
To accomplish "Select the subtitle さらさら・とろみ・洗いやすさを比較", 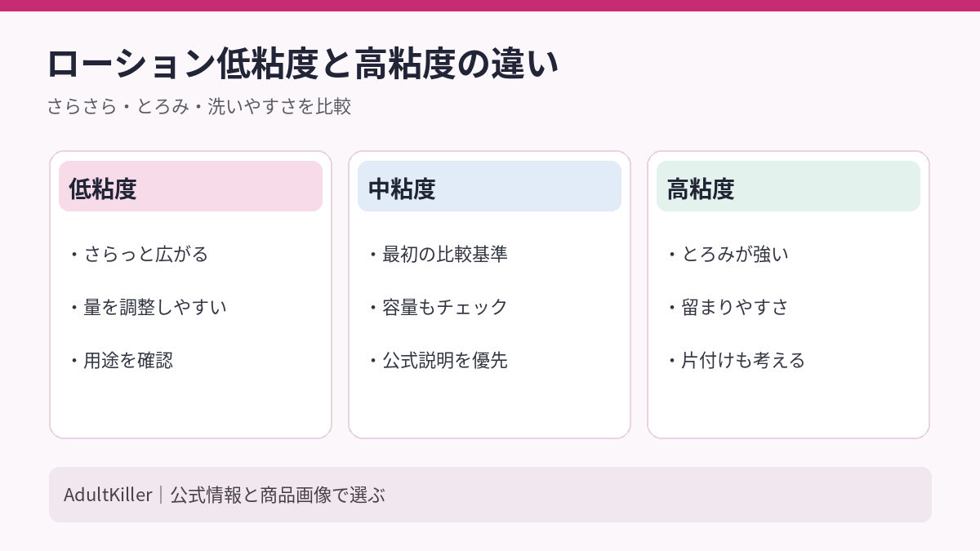I will (199, 107).
